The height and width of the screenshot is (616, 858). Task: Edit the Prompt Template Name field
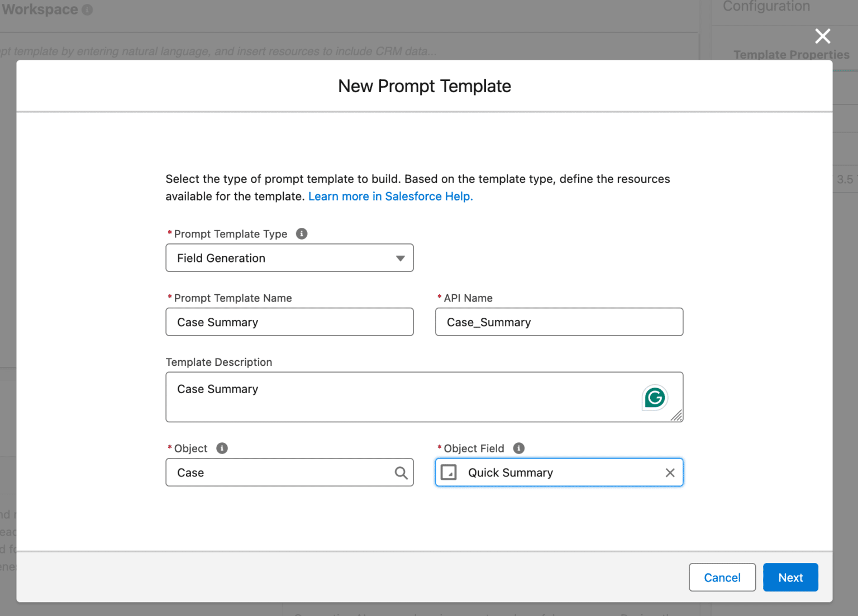click(x=289, y=322)
